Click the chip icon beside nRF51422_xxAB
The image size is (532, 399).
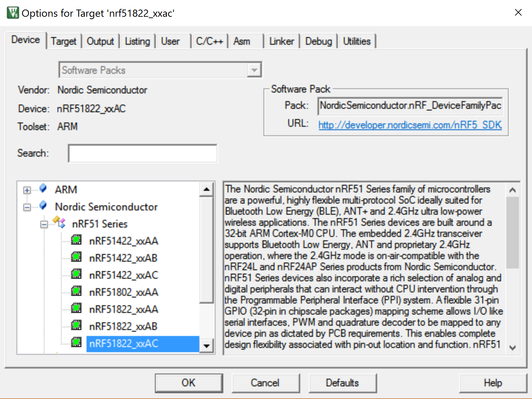pos(76,257)
